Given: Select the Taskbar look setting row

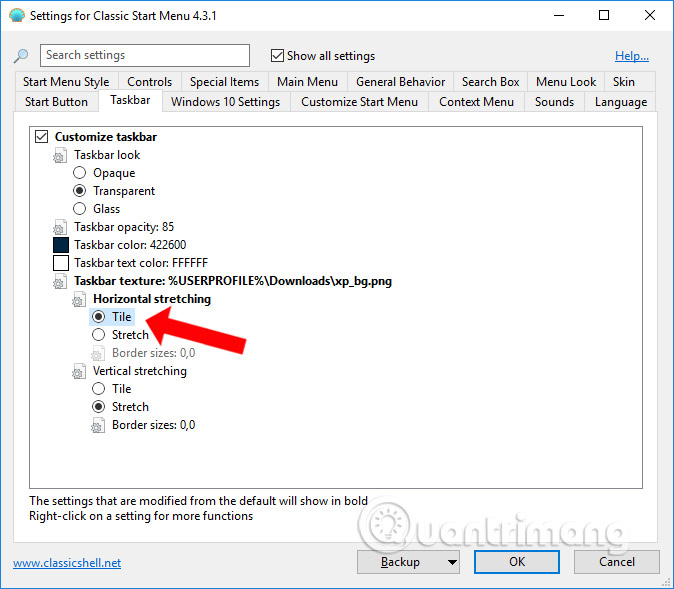Looking at the screenshot, I should pyautogui.click(x=107, y=155).
